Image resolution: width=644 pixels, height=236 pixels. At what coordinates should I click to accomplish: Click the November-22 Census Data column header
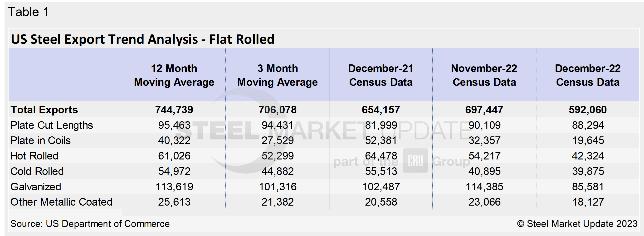[x=484, y=75]
